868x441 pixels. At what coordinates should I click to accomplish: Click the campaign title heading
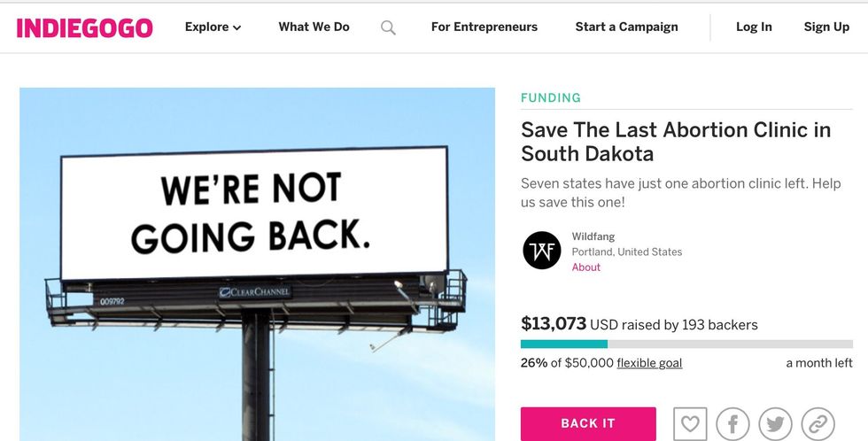[675, 142]
